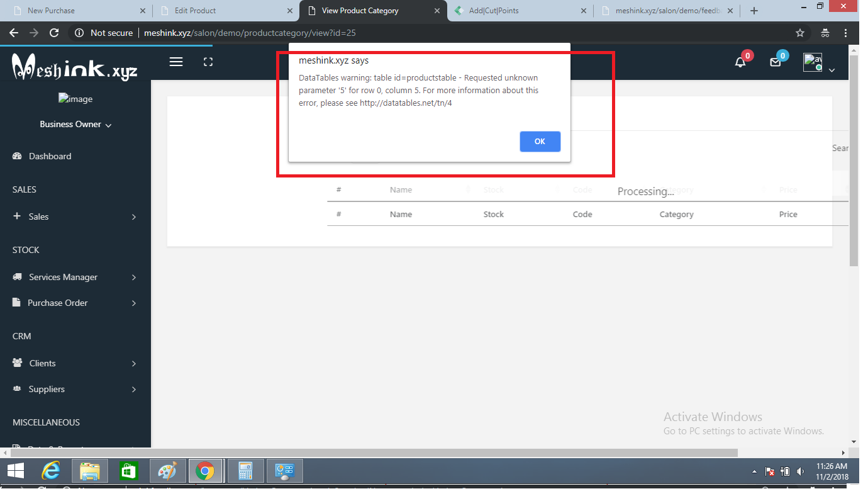Viewport: 868px width, 501px height.
Task: Click the Purchase Order file icon
Action: click(16, 303)
